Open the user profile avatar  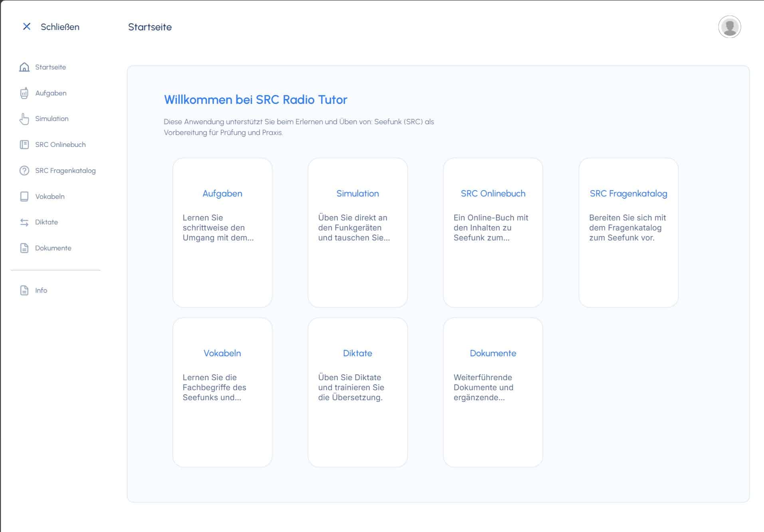pos(729,27)
